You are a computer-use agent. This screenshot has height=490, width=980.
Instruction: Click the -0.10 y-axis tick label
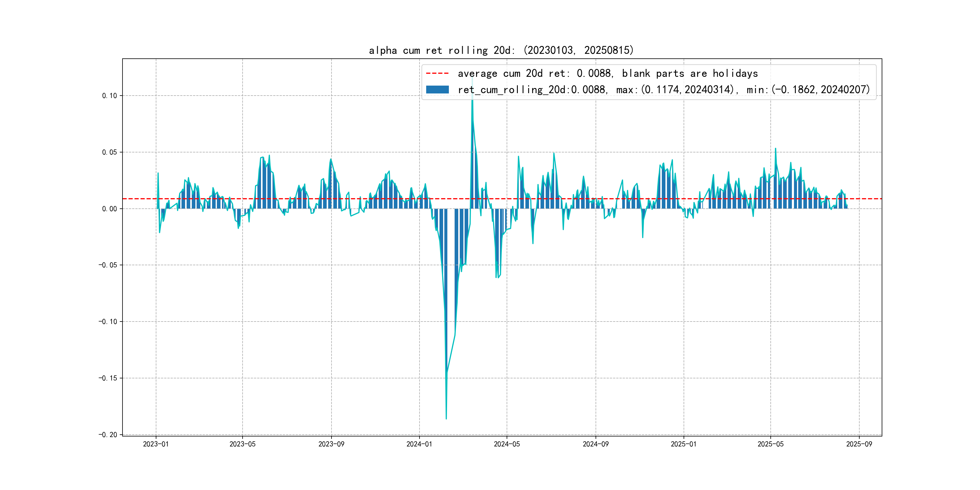[x=108, y=322]
